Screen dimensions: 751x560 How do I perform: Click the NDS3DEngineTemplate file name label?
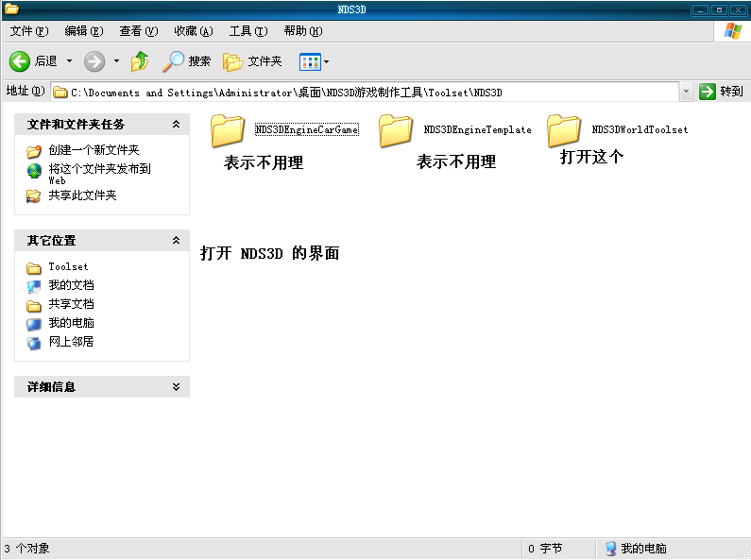click(477, 129)
